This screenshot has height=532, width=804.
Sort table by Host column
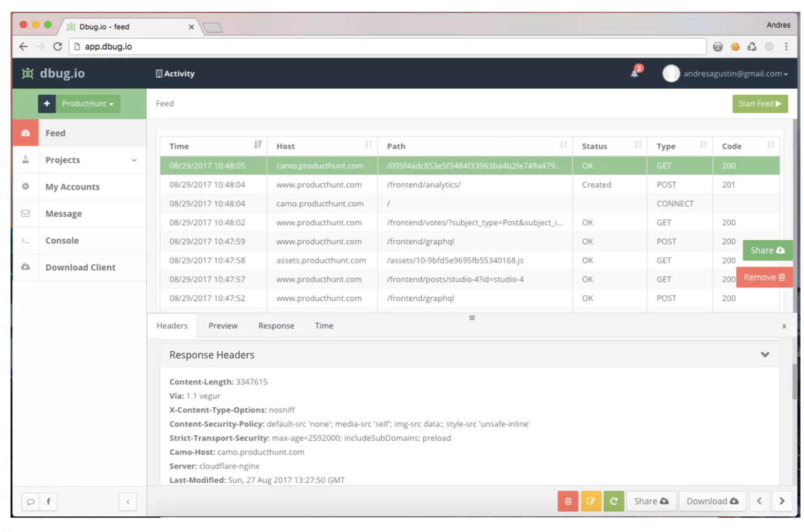click(322, 146)
